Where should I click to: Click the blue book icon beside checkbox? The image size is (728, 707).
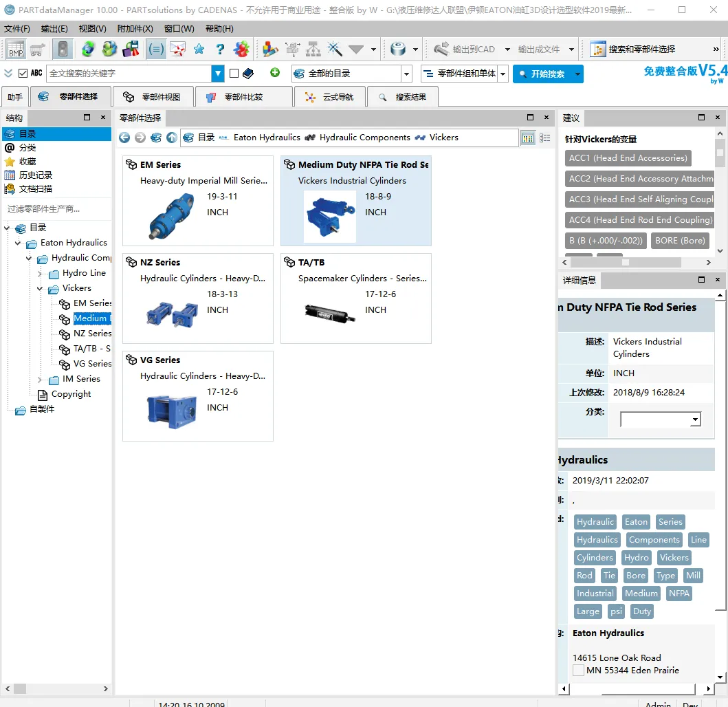[248, 74]
